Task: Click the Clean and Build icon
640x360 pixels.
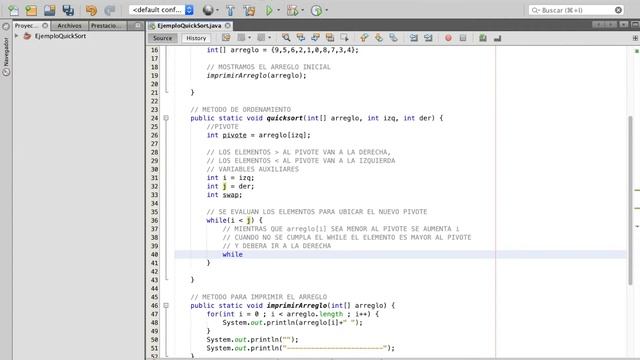Action: [249, 10]
